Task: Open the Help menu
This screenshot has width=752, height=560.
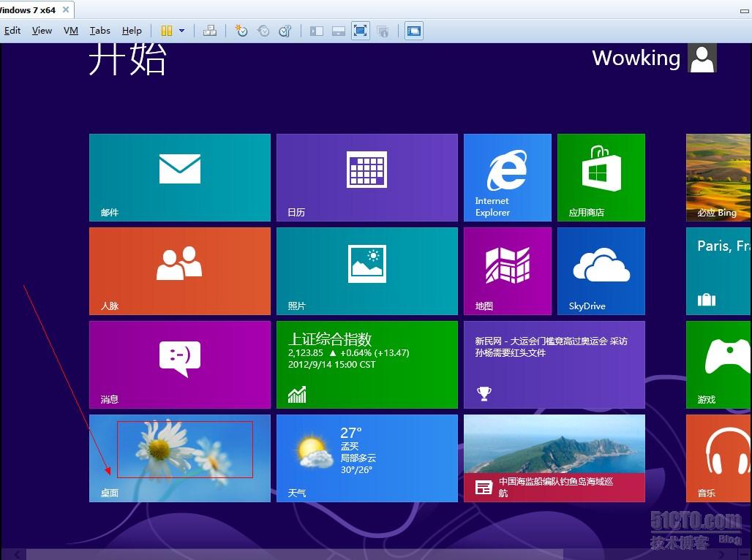Action: coord(132,31)
